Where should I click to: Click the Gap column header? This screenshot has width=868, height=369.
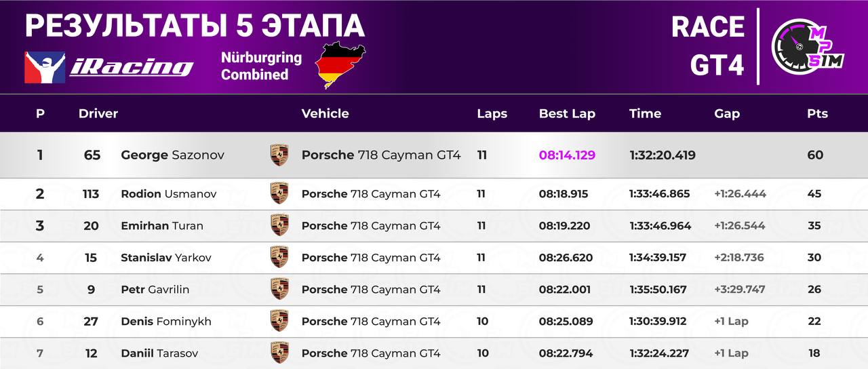coord(727,113)
